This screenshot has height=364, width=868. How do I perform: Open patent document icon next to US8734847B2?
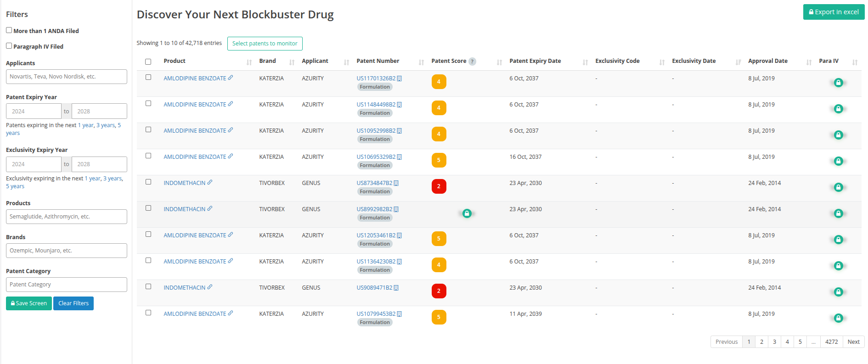396,183
